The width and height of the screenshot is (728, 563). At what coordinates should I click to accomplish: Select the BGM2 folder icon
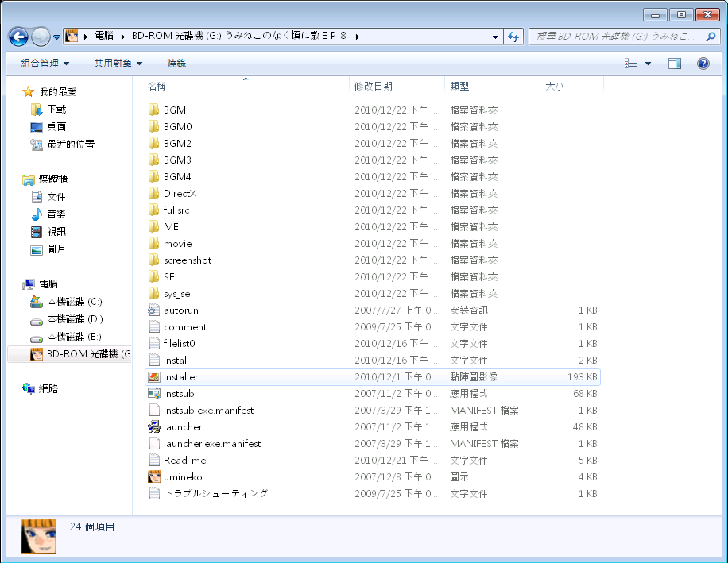153,143
